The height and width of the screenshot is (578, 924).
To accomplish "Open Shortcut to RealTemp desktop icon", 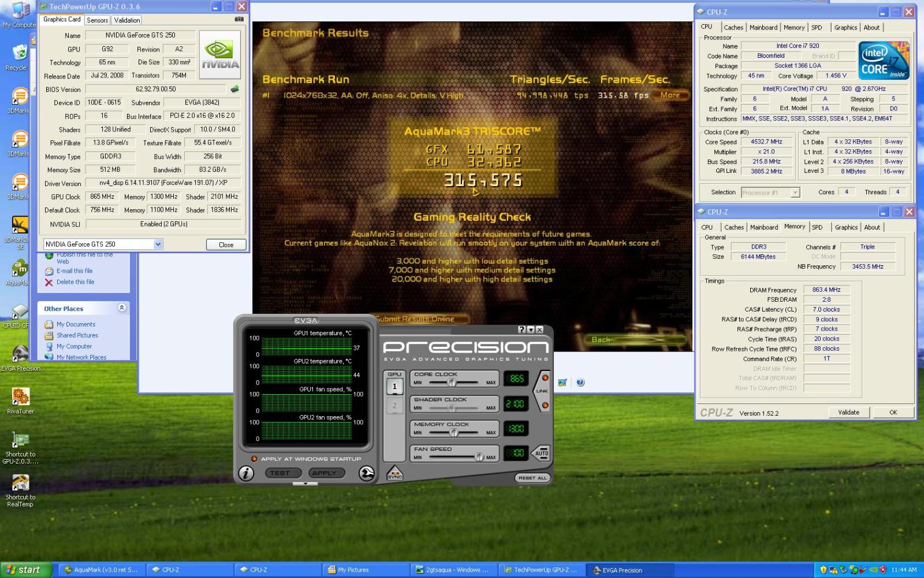I will click(21, 490).
